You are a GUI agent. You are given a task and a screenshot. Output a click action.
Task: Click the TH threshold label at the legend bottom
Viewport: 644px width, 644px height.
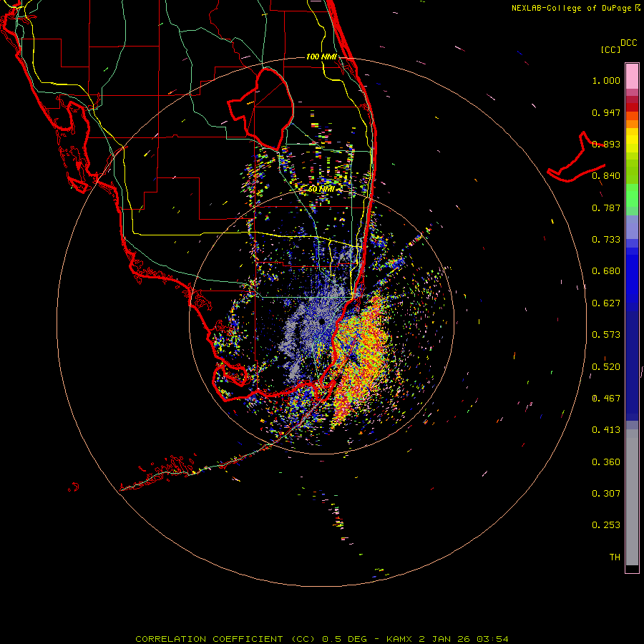coord(615,557)
